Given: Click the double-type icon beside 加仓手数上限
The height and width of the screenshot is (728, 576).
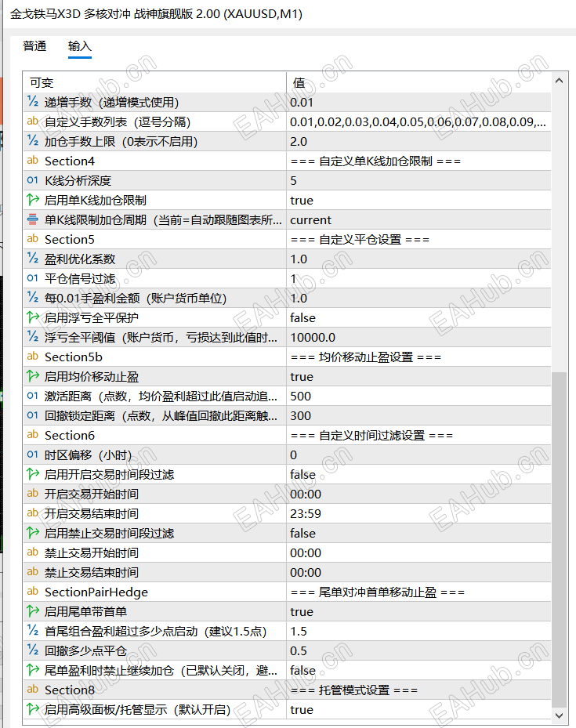Looking at the screenshot, I should coord(32,141).
